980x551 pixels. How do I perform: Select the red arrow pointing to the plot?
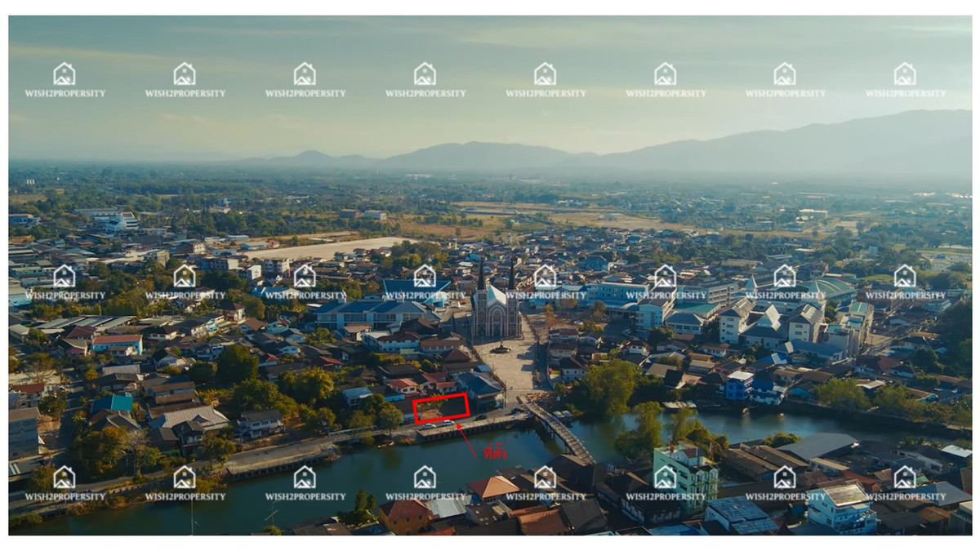click(x=468, y=438)
